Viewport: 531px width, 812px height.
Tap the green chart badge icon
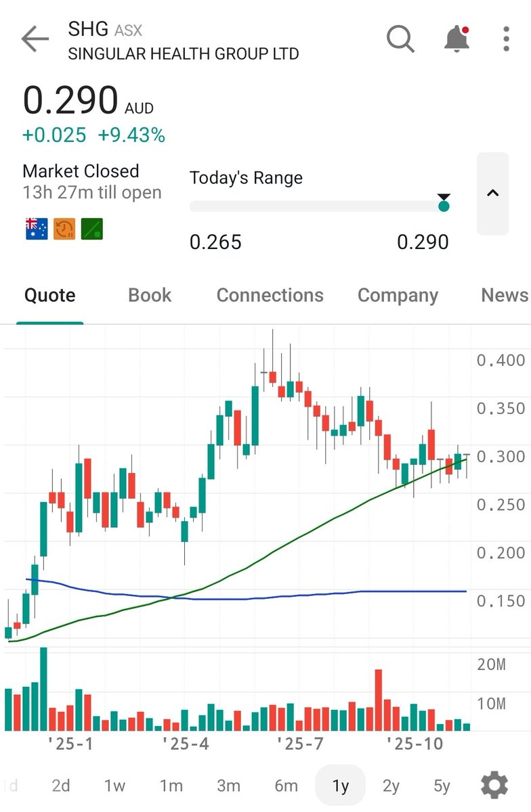(x=92, y=229)
